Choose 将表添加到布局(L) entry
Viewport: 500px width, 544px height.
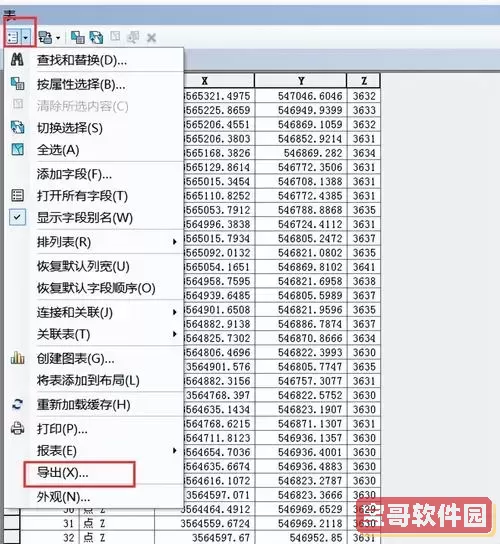pyautogui.click(x=94, y=380)
